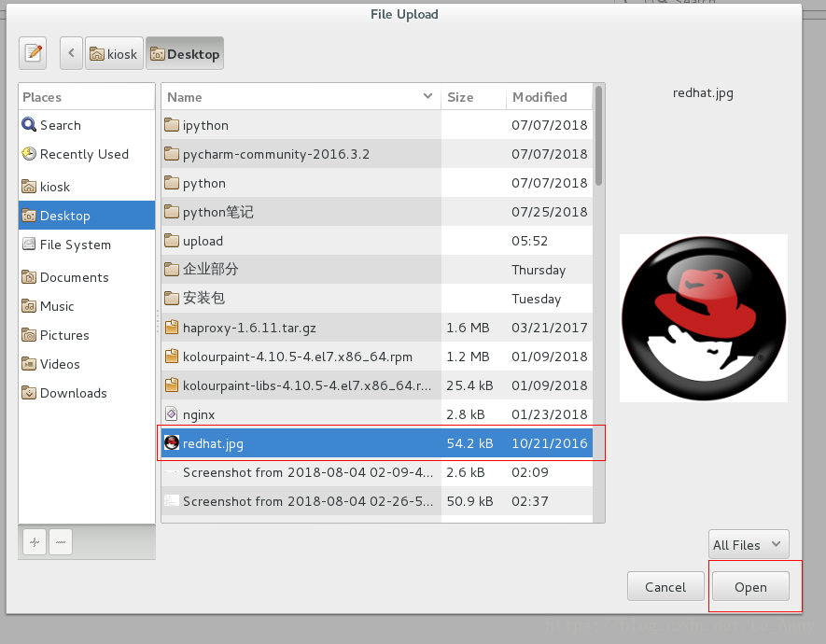Open the All Files filter dropdown
This screenshot has width=826, height=644.
tap(749, 544)
